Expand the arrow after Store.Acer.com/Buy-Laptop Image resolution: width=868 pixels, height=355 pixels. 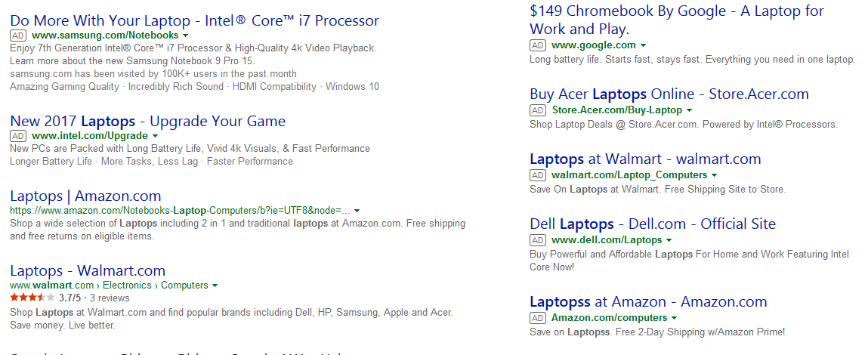pyautogui.click(x=689, y=110)
